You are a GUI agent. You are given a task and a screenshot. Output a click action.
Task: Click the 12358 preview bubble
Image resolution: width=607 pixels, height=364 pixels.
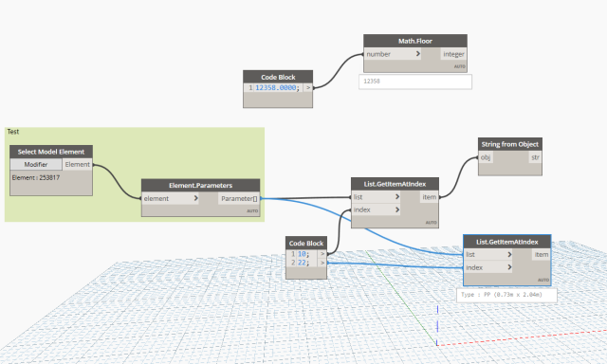415,82
